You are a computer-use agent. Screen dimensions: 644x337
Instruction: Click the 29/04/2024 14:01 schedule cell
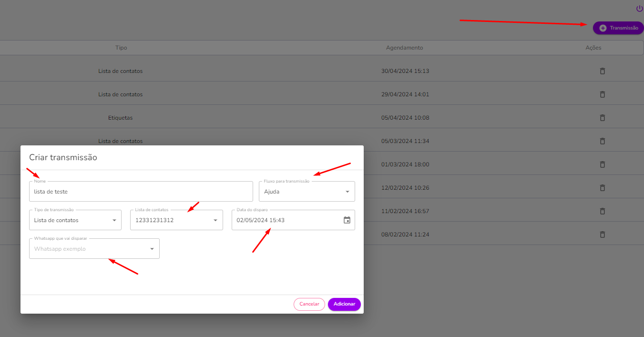pyautogui.click(x=405, y=94)
